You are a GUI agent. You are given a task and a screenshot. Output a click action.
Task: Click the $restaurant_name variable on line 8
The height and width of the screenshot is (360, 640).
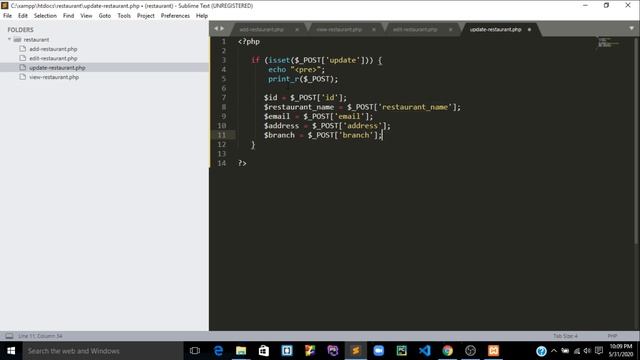299,107
